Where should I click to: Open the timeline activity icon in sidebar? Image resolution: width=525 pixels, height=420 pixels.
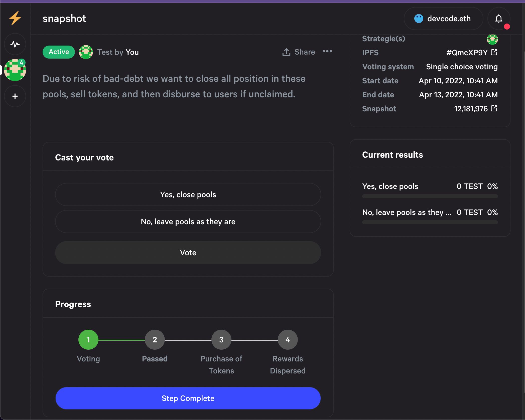[15, 44]
